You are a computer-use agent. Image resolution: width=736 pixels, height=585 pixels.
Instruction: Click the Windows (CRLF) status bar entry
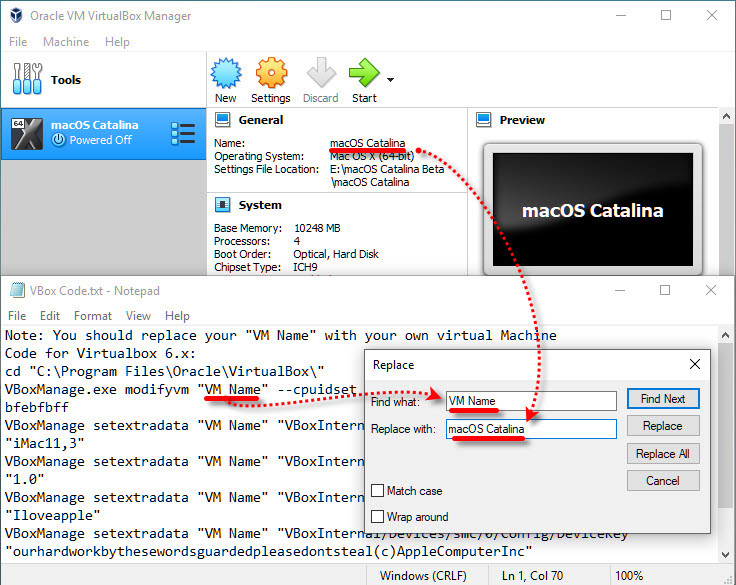tap(423, 575)
